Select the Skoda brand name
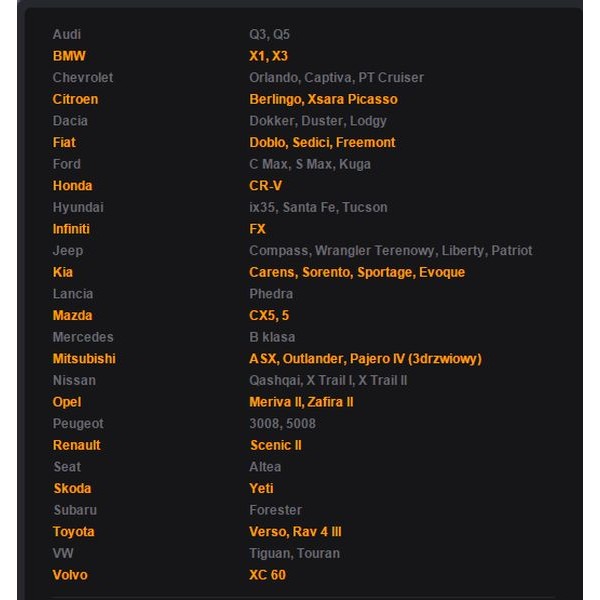Image resolution: width=600 pixels, height=600 pixels. coord(72,488)
